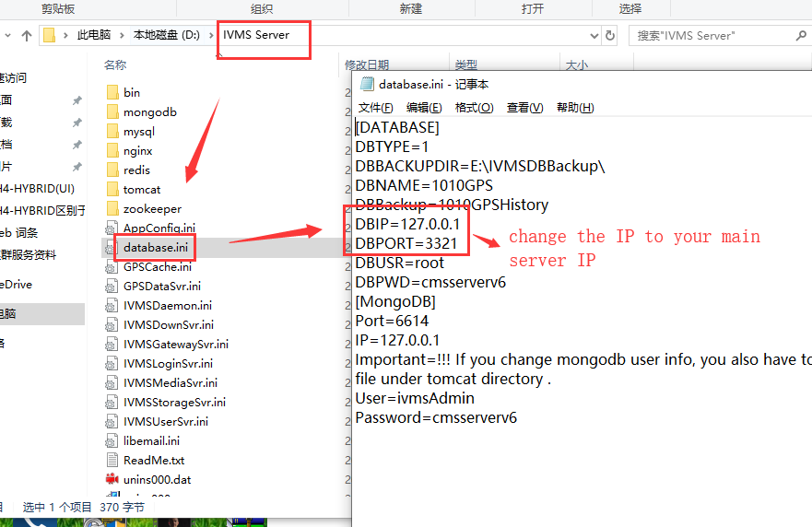Viewport: 812px width, 527px height.
Task: Open recent locations dropdown chevron
Action: (x=7, y=35)
